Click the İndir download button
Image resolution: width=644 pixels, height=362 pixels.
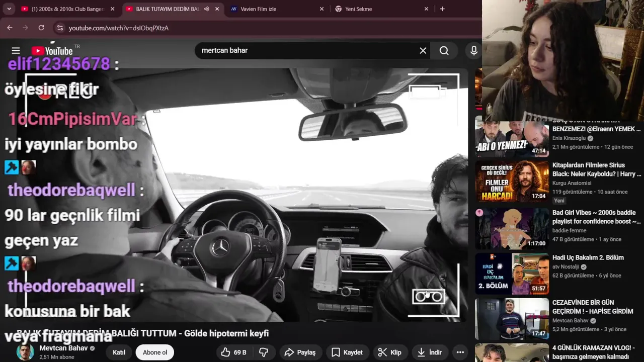point(429,352)
